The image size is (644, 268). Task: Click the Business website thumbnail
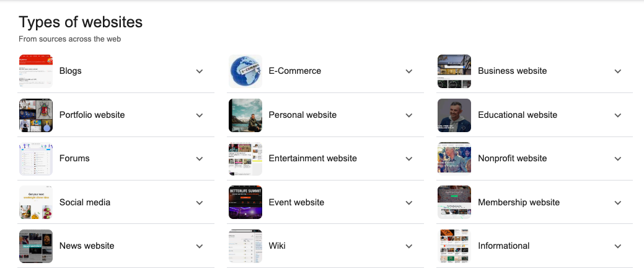(x=454, y=71)
